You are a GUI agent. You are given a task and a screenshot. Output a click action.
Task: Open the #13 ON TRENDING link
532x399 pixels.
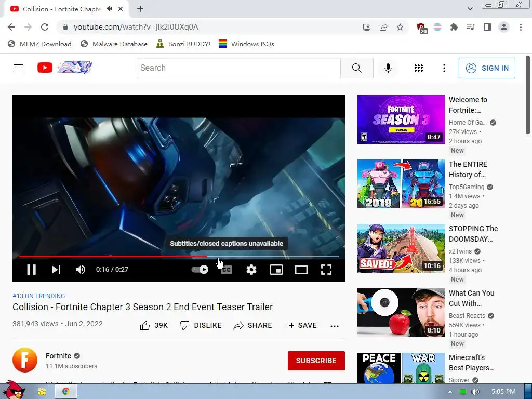(38, 296)
